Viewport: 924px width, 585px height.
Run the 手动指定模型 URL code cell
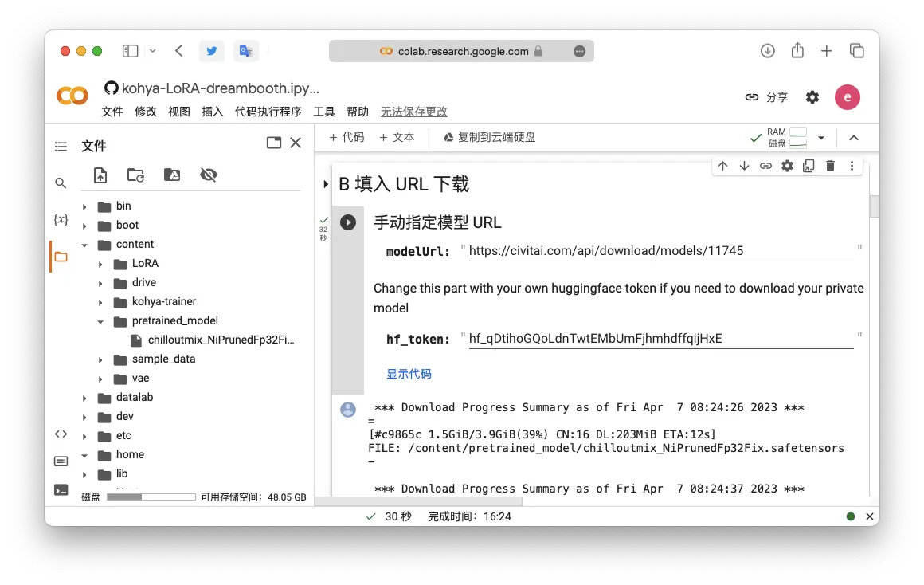[x=348, y=222]
